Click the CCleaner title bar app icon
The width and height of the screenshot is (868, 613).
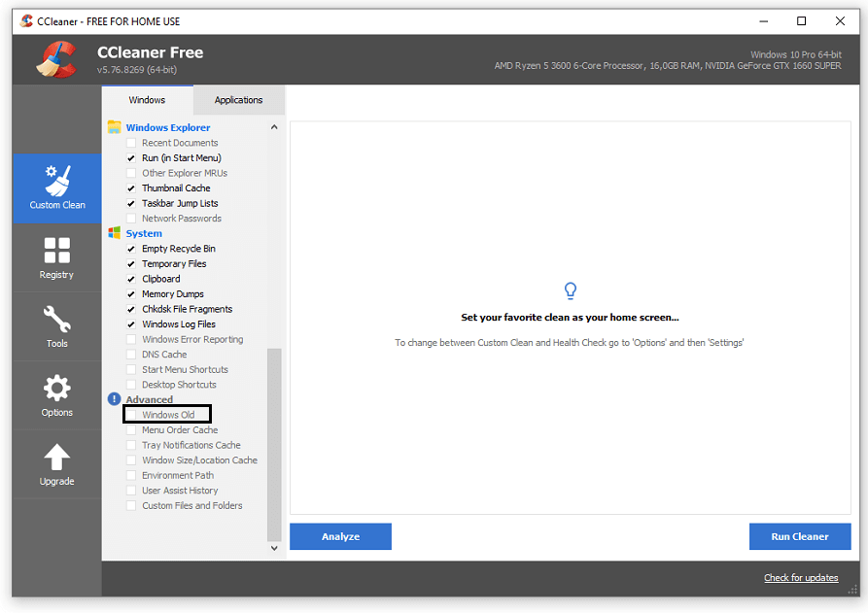[x=26, y=21]
